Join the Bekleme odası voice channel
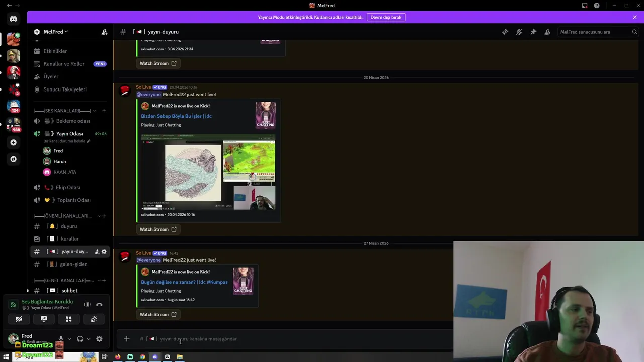This screenshot has height=362, width=644. (x=70, y=121)
